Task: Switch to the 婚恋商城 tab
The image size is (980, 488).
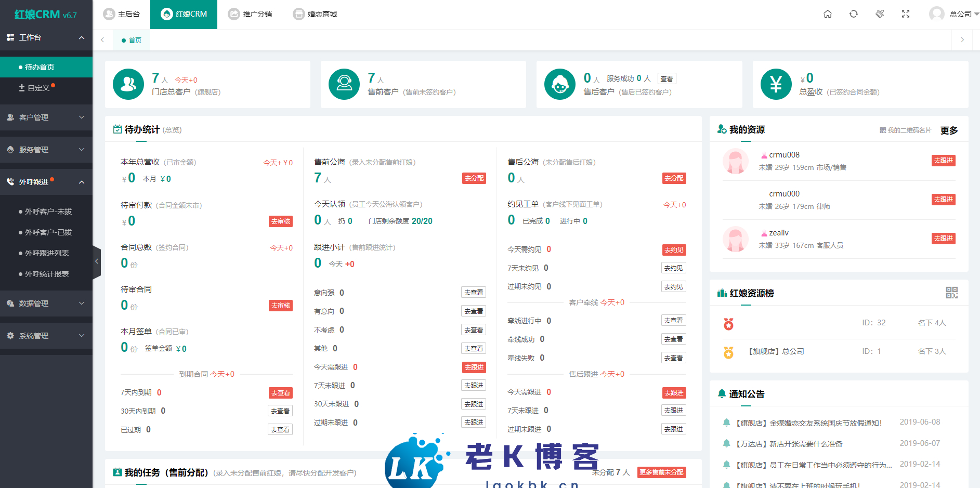Action: tap(316, 14)
